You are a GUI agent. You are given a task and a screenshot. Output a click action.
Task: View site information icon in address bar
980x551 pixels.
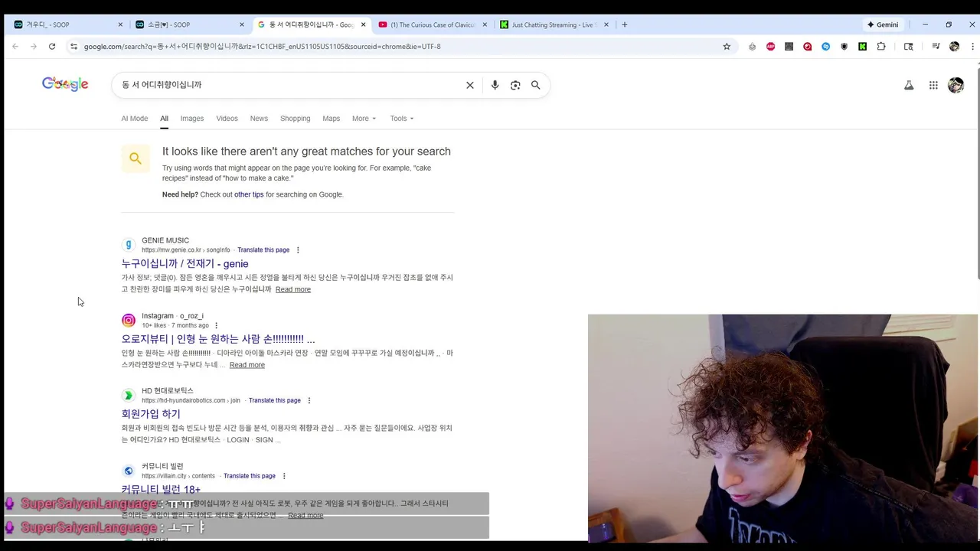[x=73, y=46]
